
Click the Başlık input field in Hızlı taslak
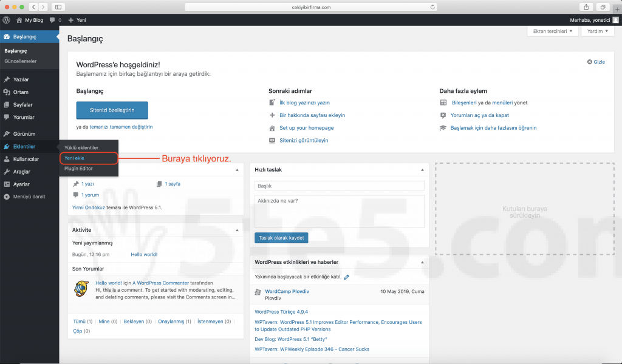tap(339, 186)
